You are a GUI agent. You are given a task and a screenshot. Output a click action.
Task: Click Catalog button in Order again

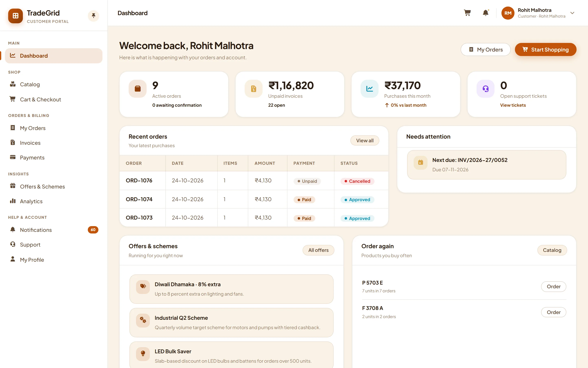coord(552,250)
